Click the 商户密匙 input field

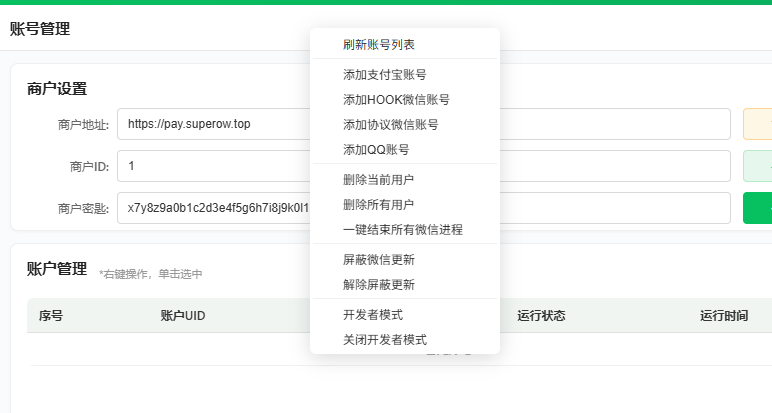(423, 208)
